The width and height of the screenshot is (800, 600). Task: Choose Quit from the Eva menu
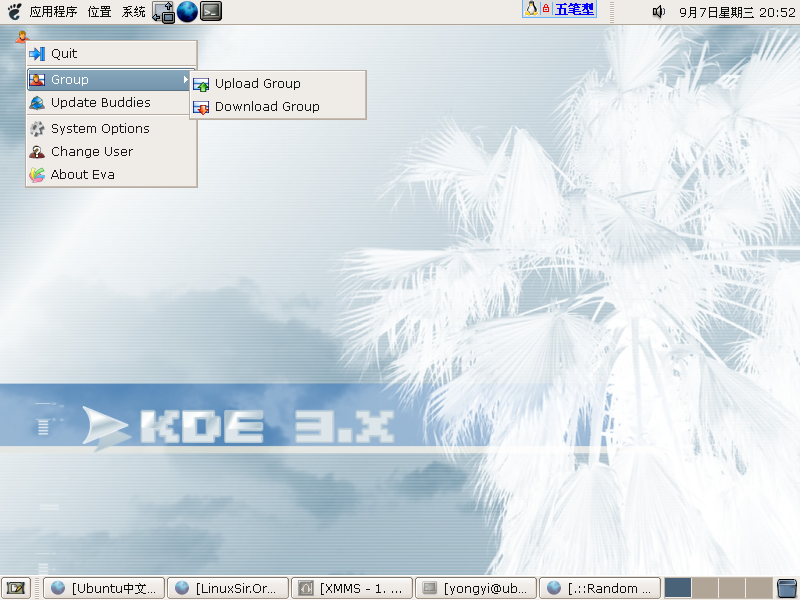point(111,54)
